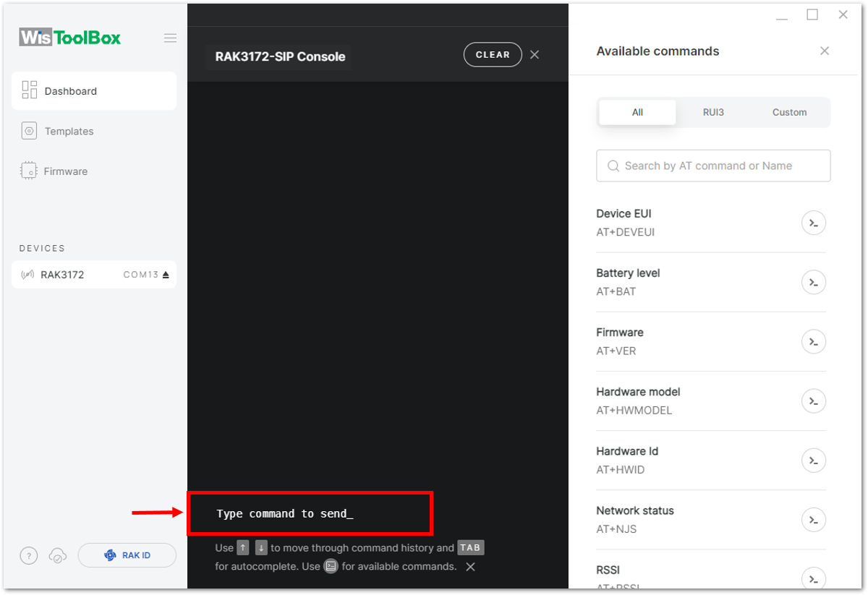Screen dimensions: 868x595
Task: Run the Device EUI AT+DEVEUI command
Action: coord(814,223)
